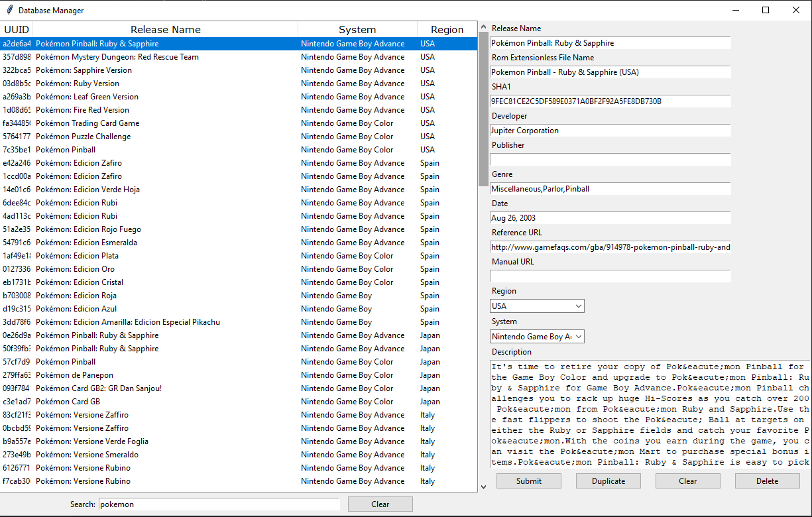Select the Pokémon de Panepon row

(239, 375)
